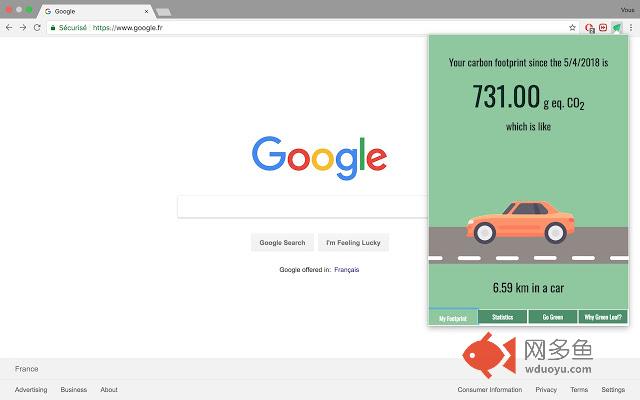The height and width of the screenshot is (400, 640).
Task: Click the secure padlock icon
Action: click(51, 28)
